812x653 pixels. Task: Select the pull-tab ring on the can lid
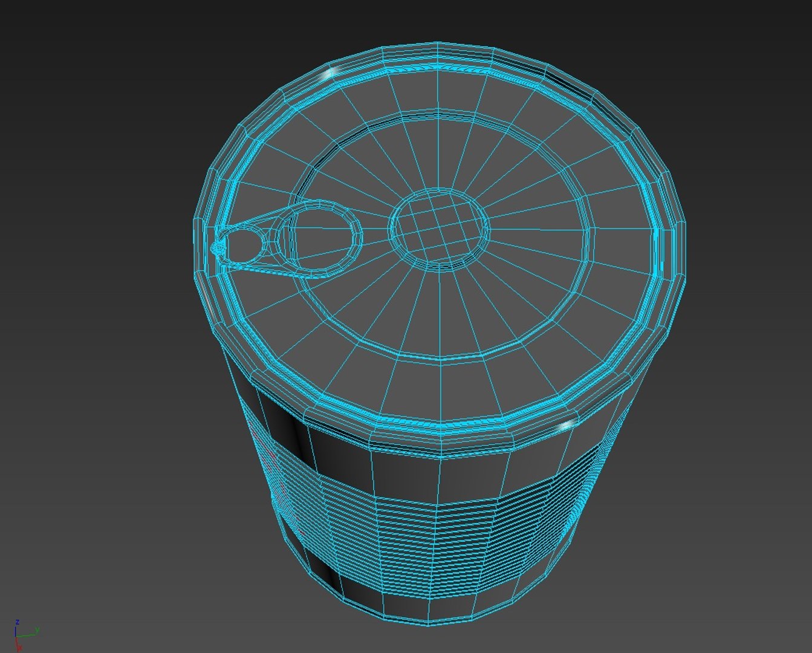(287, 239)
